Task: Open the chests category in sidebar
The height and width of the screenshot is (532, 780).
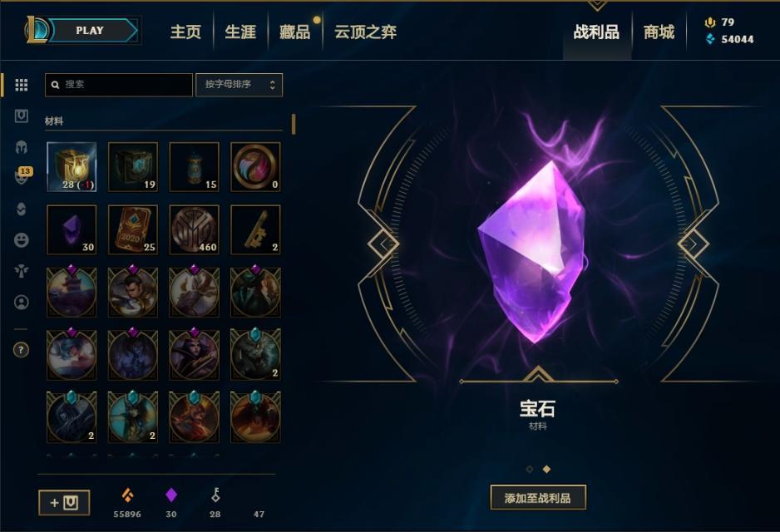Action: (22, 116)
